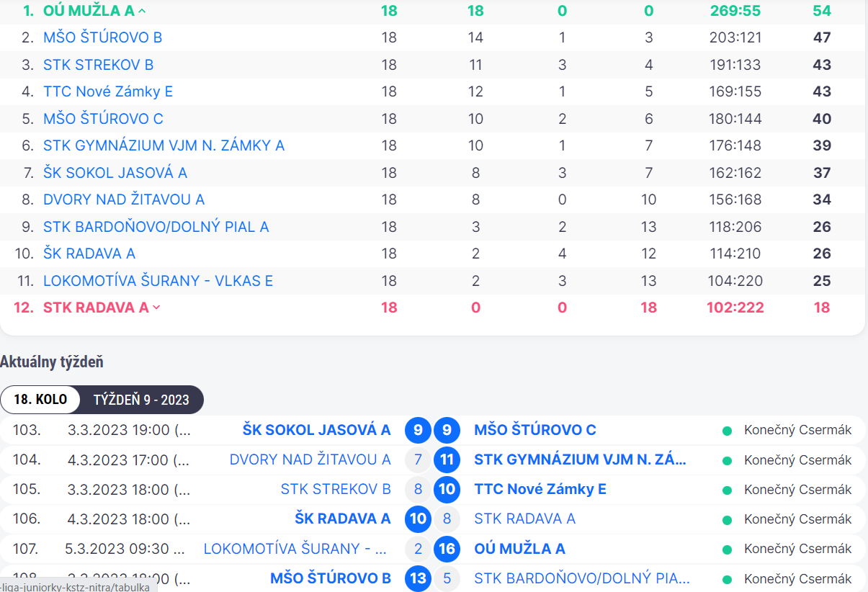Click DVORY NAD ŽITAVOU A points 34
This screenshot has width=868, height=592.
822,199
